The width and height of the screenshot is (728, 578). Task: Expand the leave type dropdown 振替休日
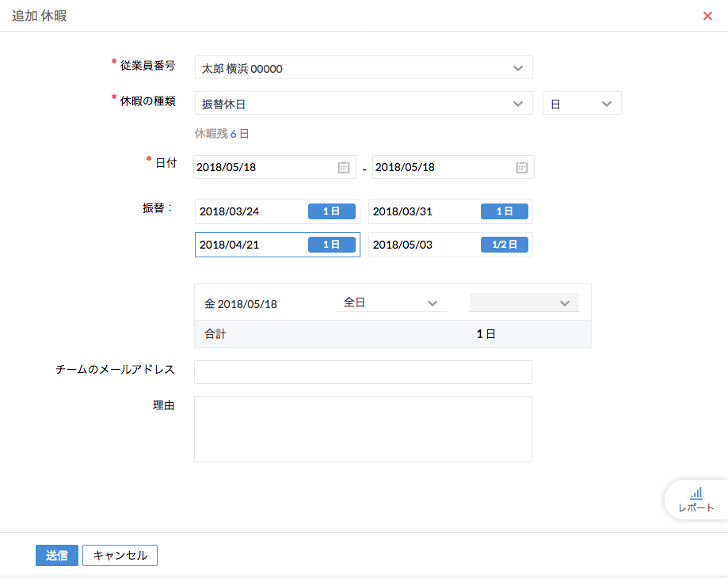click(364, 104)
